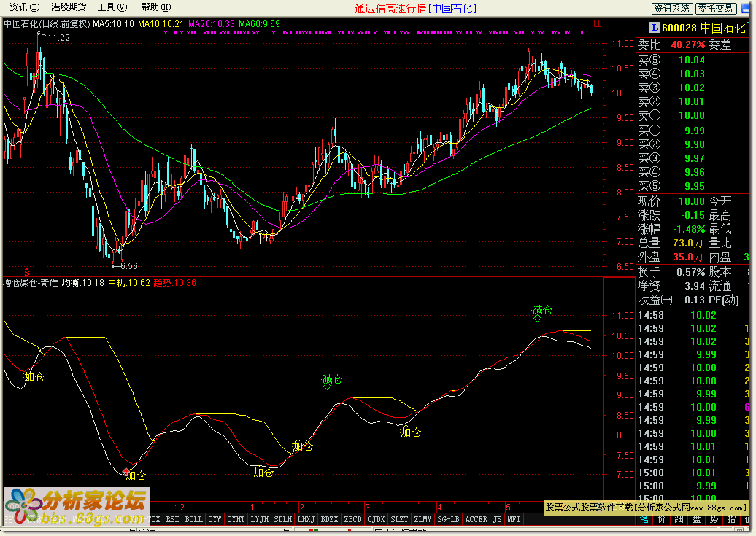Open the 帮助(H) menu
This screenshot has height=536, width=756.
click(x=155, y=7)
